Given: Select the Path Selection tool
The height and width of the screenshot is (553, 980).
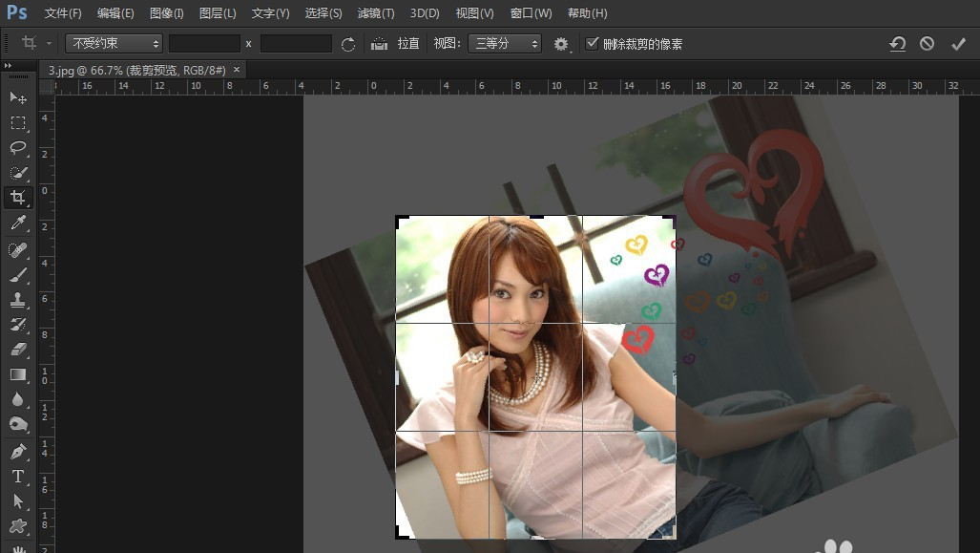Looking at the screenshot, I should [x=18, y=501].
